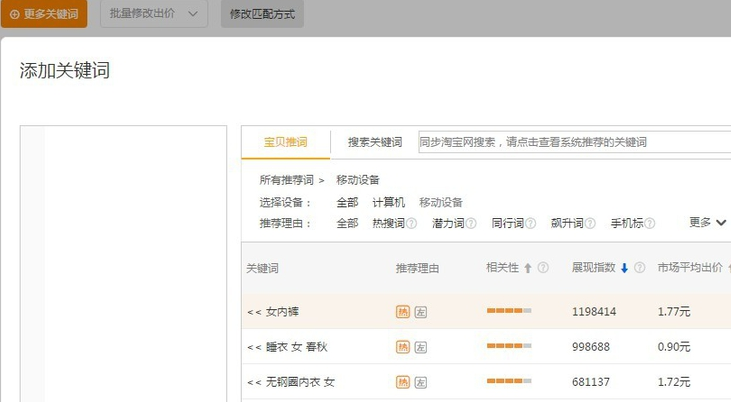Focus the keyword search input field
731x402 pixels.
(574, 142)
